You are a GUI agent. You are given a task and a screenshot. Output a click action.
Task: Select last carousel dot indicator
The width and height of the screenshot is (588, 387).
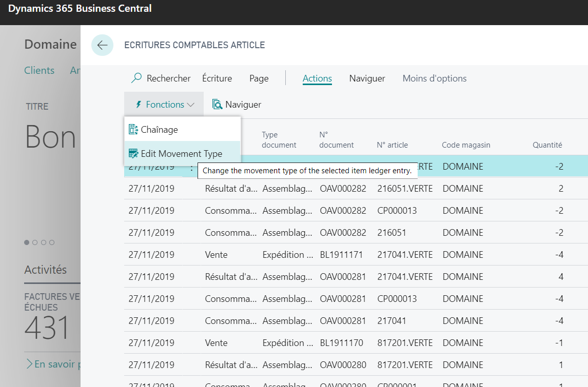click(x=52, y=242)
